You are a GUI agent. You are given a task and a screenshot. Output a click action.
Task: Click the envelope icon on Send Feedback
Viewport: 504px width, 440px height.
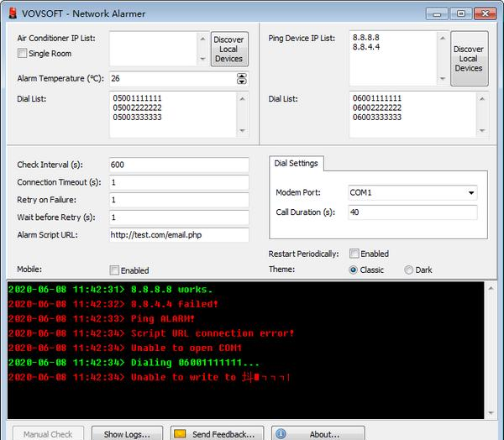pos(180,434)
